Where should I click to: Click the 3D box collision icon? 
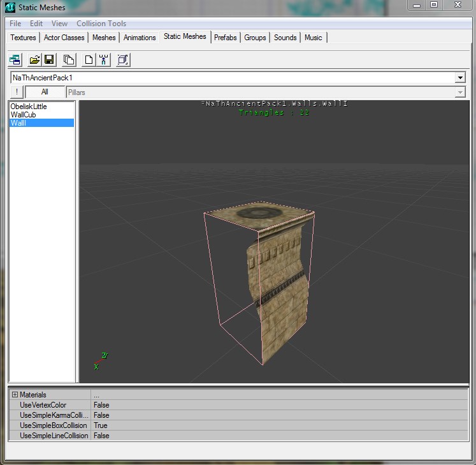(x=123, y=60)
